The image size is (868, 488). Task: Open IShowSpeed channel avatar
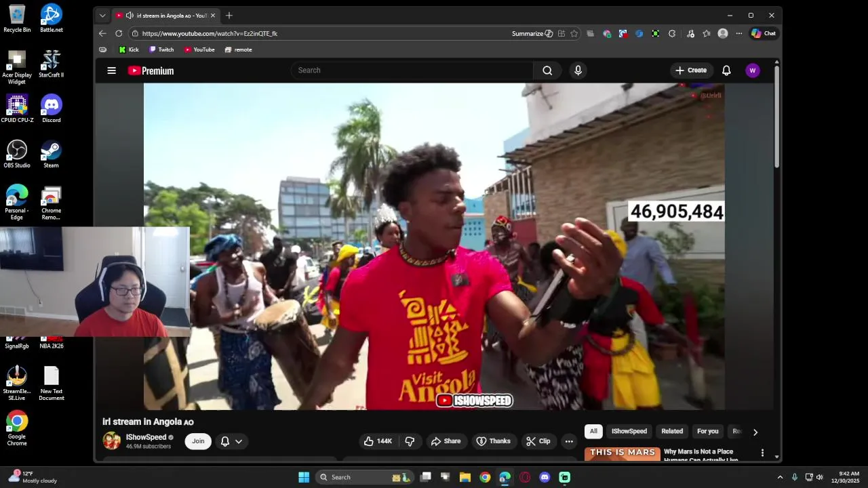pyautogui.click(x=112, y=441)
